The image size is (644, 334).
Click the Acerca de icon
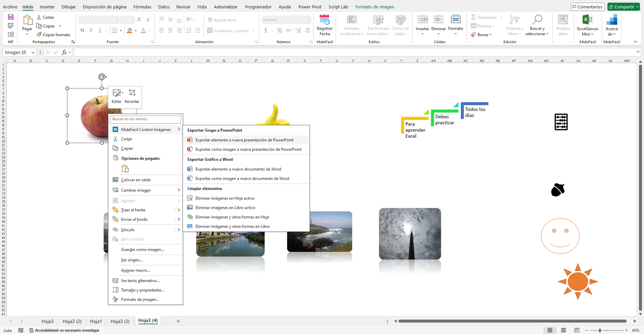pos(612,20)
